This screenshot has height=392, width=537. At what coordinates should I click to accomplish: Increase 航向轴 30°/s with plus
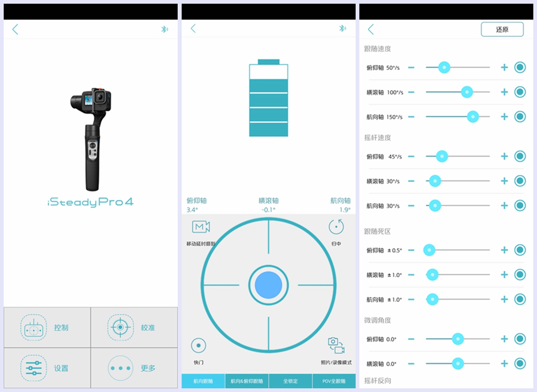(504, 205)
